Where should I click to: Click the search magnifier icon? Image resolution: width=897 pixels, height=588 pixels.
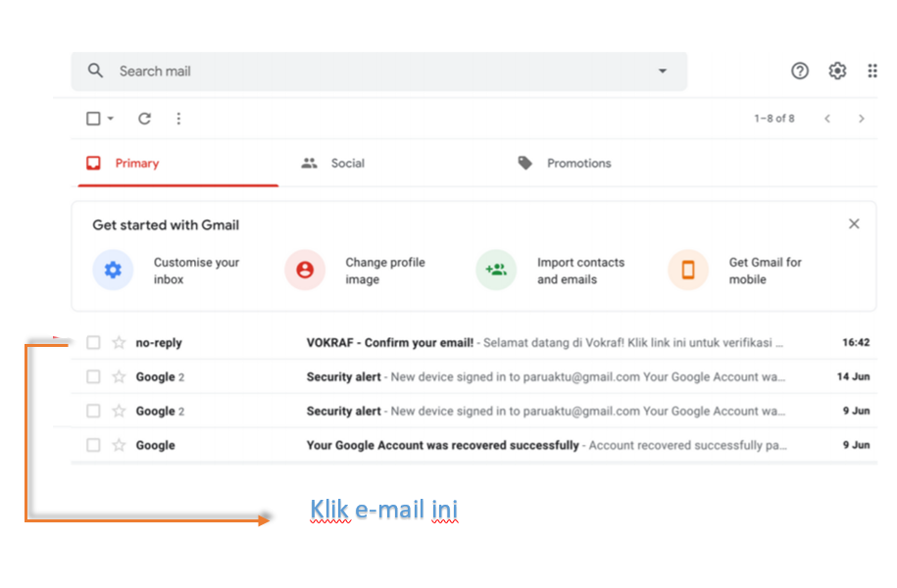pos(95,71)
